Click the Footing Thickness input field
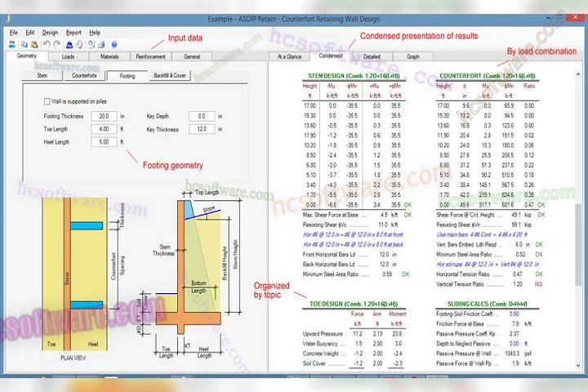This screenshot has height=392, width=588. [104, 116]
